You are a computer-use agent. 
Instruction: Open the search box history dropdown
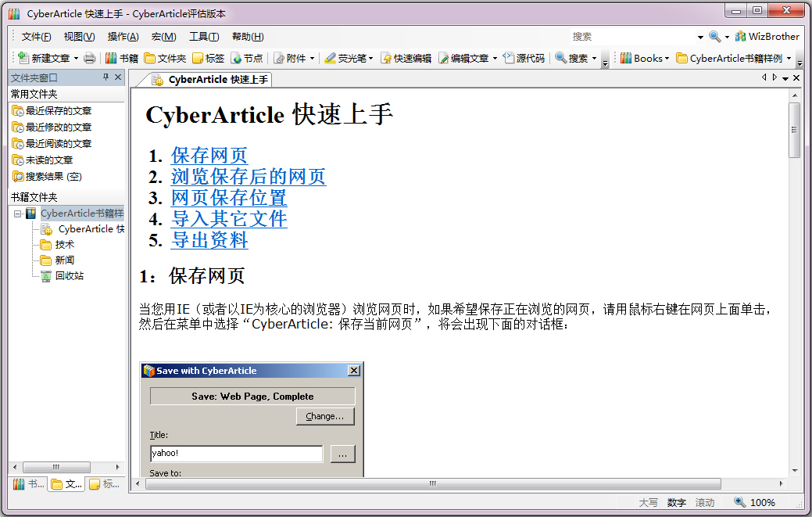(x=700, y=37)
